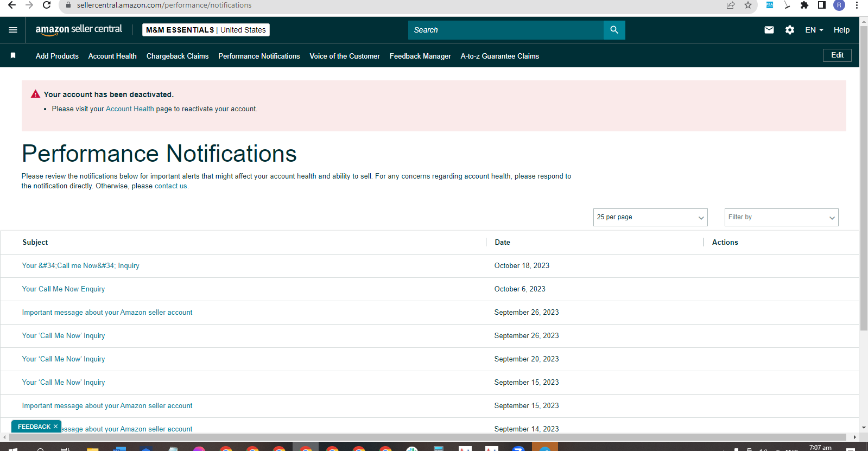Click the Actions column header

point(725,242)
